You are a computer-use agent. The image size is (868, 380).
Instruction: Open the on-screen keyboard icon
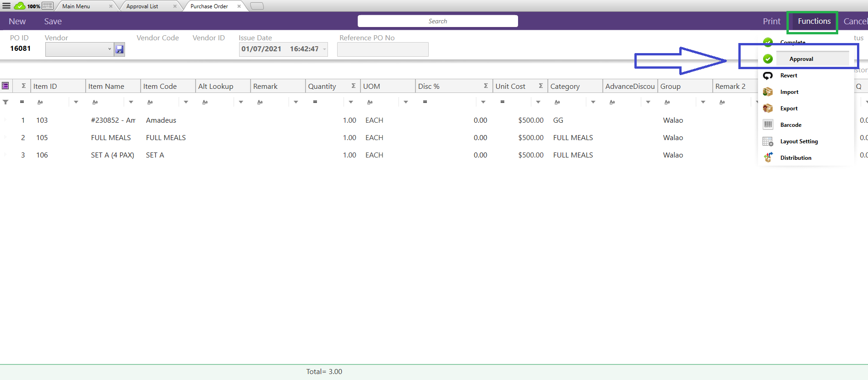pyautogui.click(x=48, y=6)
